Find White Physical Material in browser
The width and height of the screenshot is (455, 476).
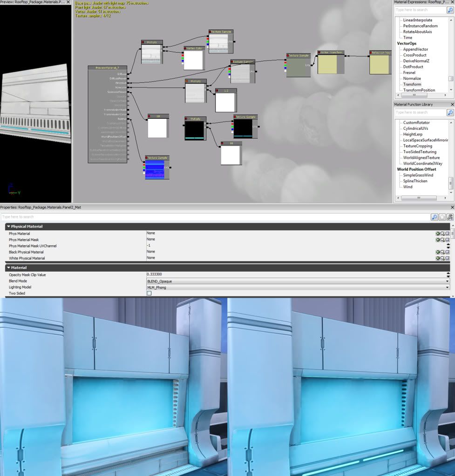click(x=442, y=258)
